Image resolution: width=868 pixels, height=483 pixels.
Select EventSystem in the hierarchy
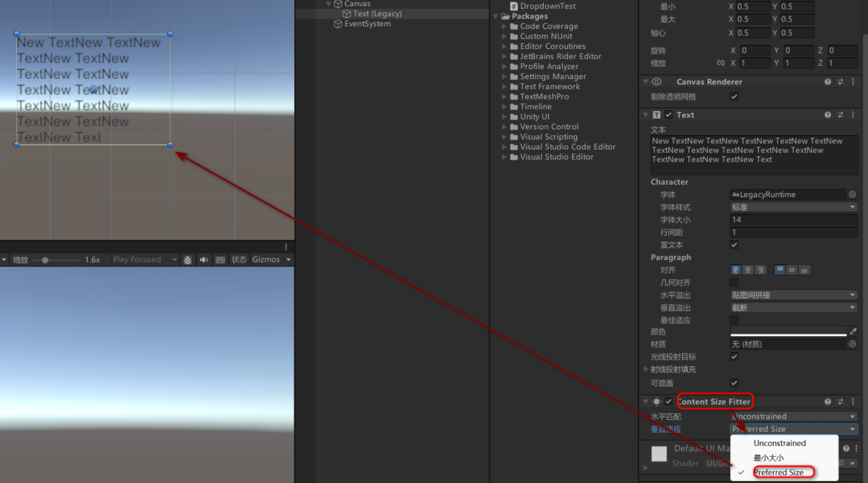(x=367, y=24)
